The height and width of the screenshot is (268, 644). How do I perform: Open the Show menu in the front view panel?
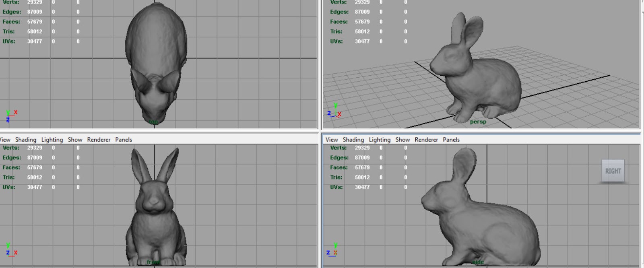point(75,140)
